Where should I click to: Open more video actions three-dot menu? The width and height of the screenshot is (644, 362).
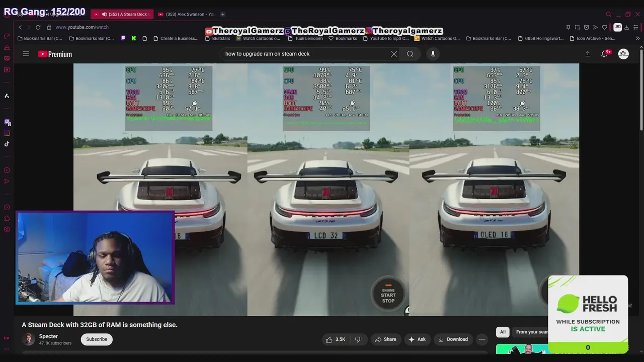click(482, 339)
